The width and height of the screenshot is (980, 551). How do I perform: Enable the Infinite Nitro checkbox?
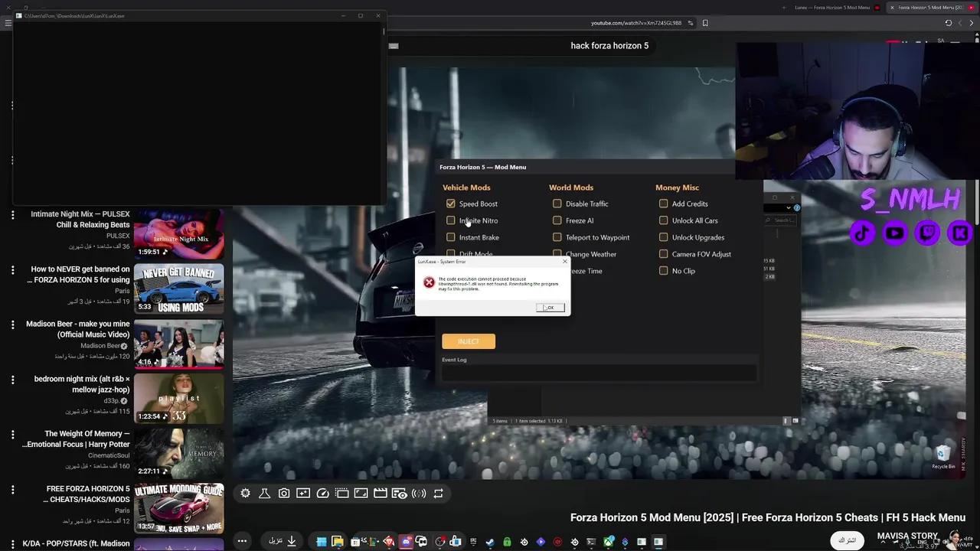point(450,220)
